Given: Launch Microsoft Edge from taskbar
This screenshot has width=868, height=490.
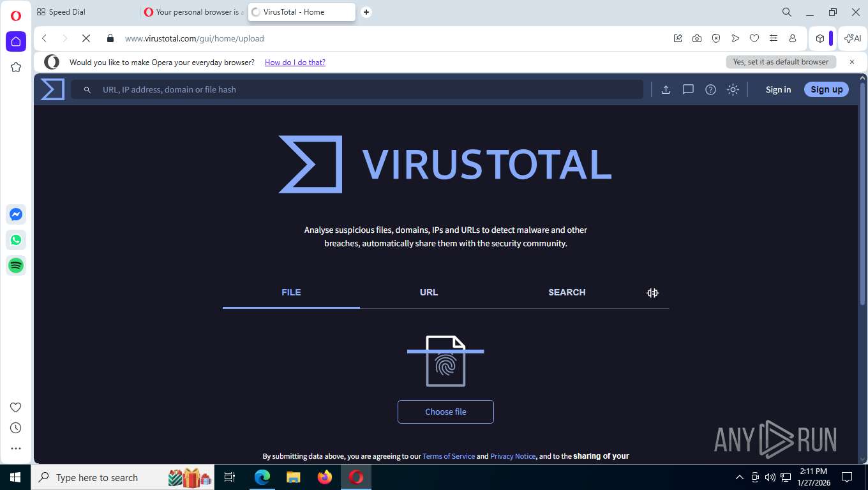Looking at the screenshot, I should click(262, 477).
